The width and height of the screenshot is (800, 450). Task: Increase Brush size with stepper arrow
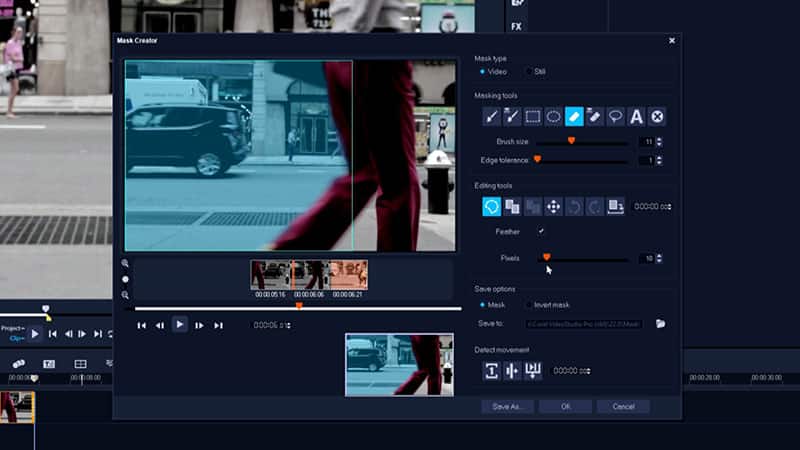pos(660,139)
